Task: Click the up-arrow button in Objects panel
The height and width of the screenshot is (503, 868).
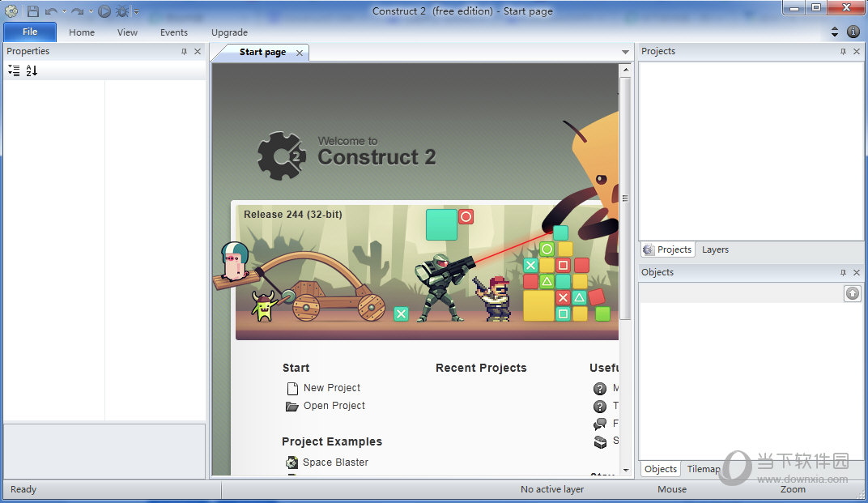Action: pyautogui.click(x=853, y=293)
